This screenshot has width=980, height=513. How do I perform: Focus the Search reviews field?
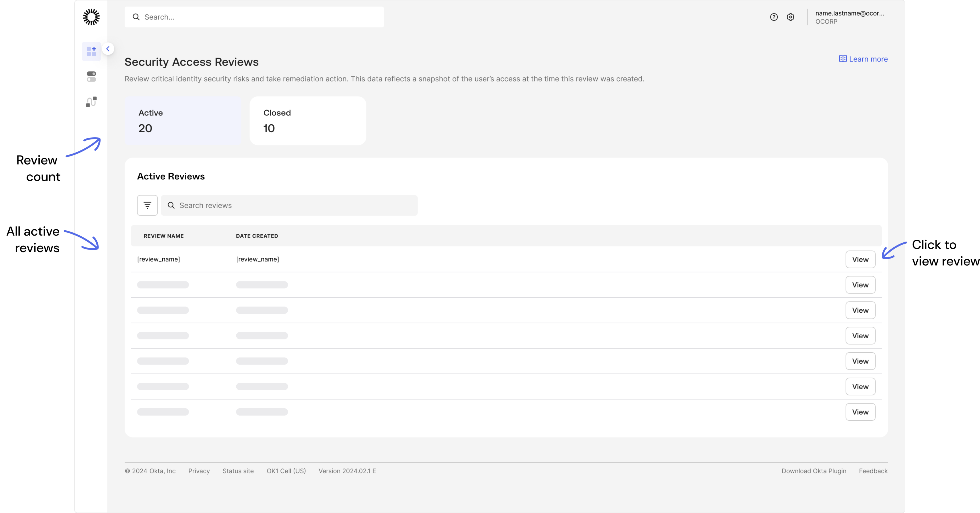pos(289,205)
